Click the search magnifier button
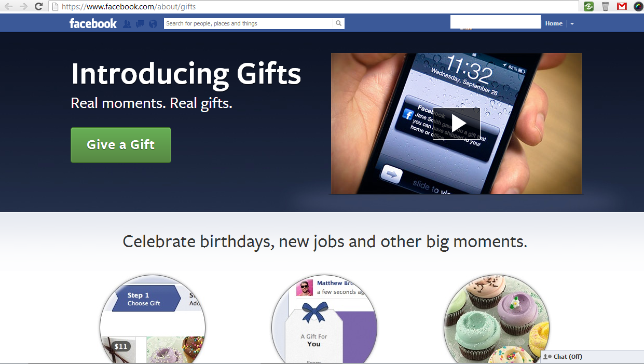Screen dimensions: 644x364 338,23
